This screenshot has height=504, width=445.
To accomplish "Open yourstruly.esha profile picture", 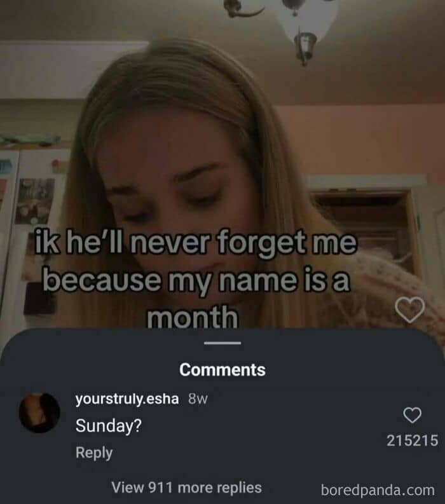I will [39, 412].
